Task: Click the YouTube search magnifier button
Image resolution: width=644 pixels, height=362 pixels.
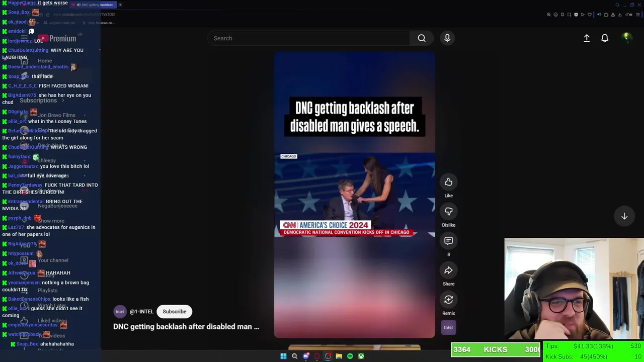Action: point(422,38)
